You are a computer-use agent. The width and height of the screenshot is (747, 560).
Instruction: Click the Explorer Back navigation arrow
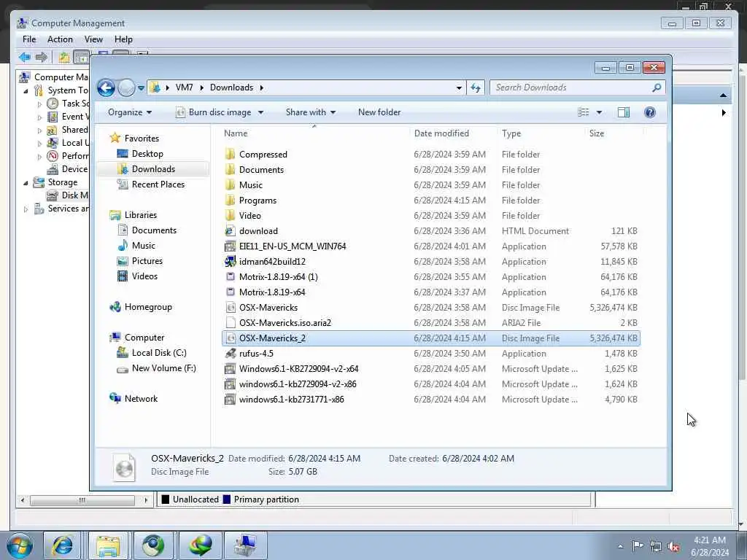point(106,87)
